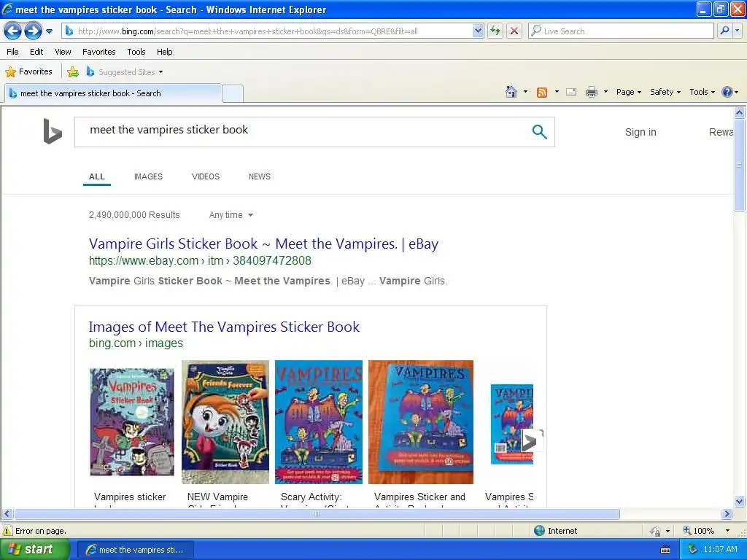Click the Live Search magnifier button
The image size is (747, 560).
click(724, 31)
